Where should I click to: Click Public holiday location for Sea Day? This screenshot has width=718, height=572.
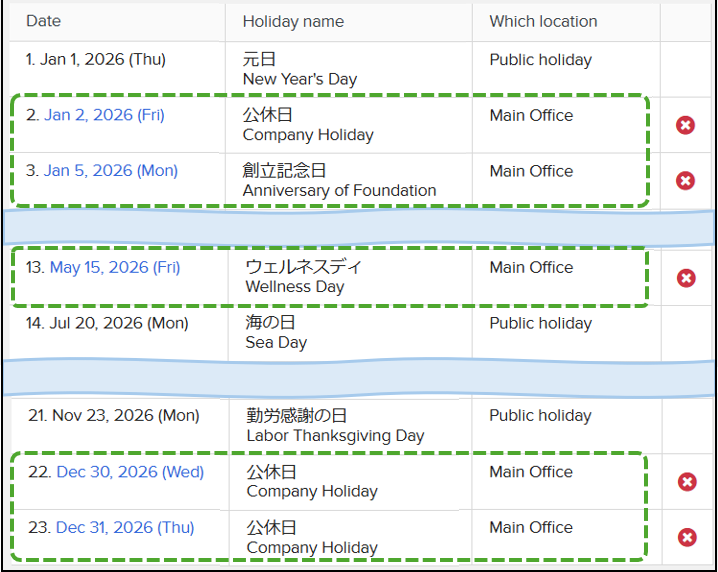(x=541, y=323)
